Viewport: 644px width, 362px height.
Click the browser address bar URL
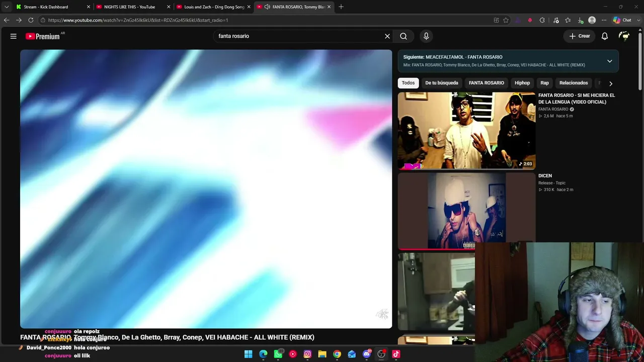click(x=138, y=20)
